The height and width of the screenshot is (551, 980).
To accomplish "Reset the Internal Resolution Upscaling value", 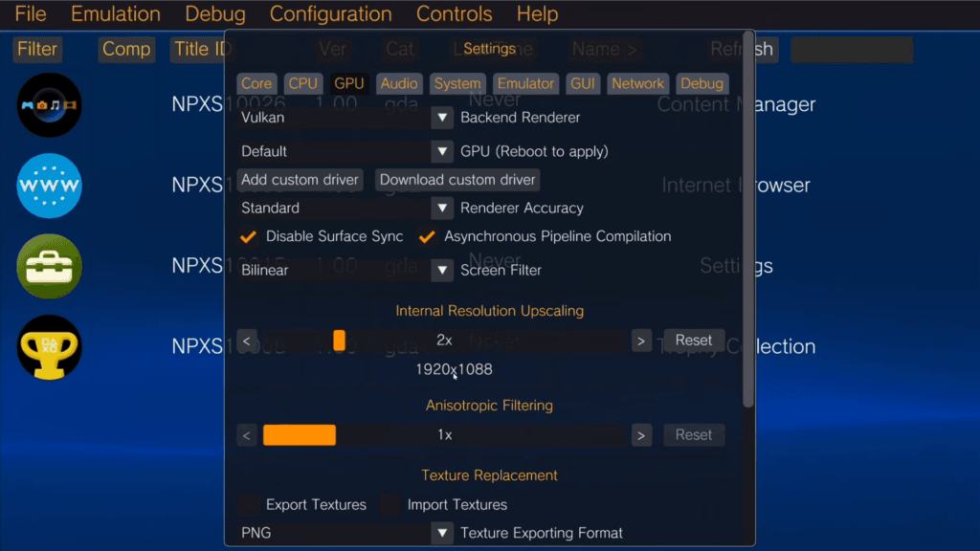I will tap(694, 340).
